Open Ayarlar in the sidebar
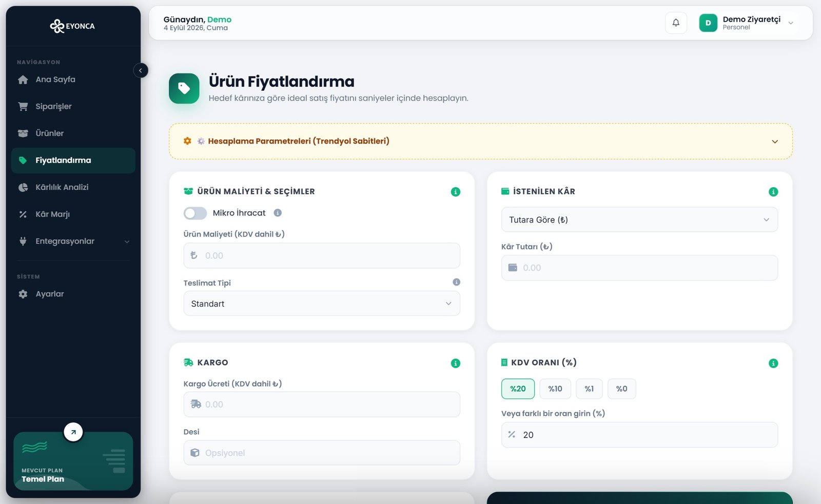 [x=73, y=294]
